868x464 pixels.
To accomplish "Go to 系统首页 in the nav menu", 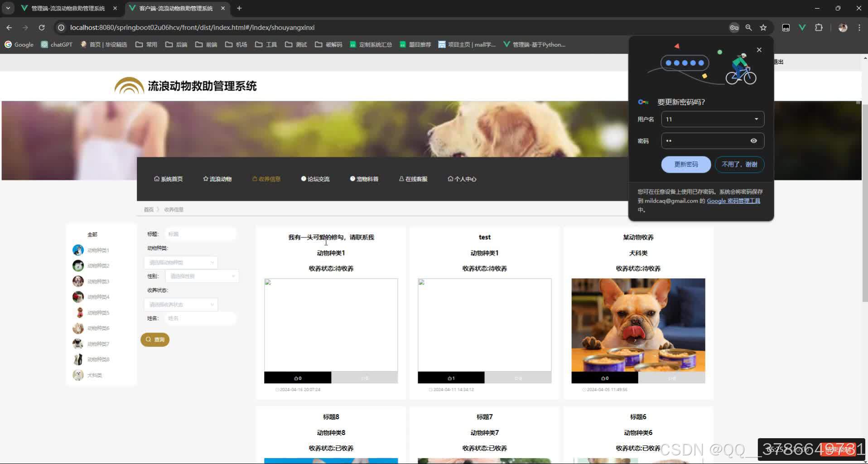I will coord(169,179).
